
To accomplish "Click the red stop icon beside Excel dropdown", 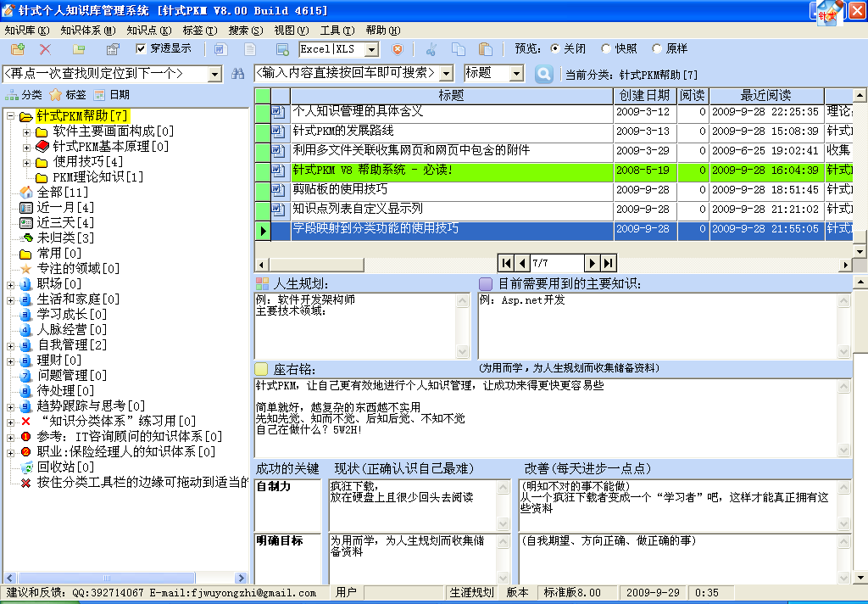I will [x=397, y=49].
